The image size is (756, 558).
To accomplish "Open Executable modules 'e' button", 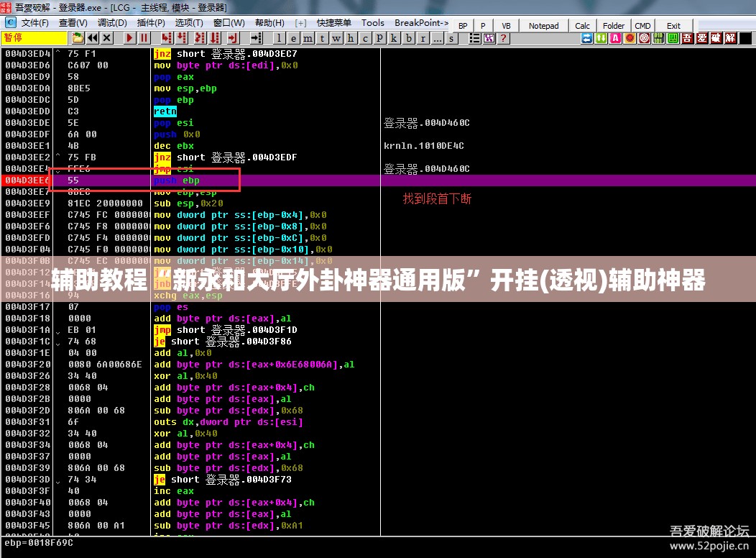I will coord(294,38).
